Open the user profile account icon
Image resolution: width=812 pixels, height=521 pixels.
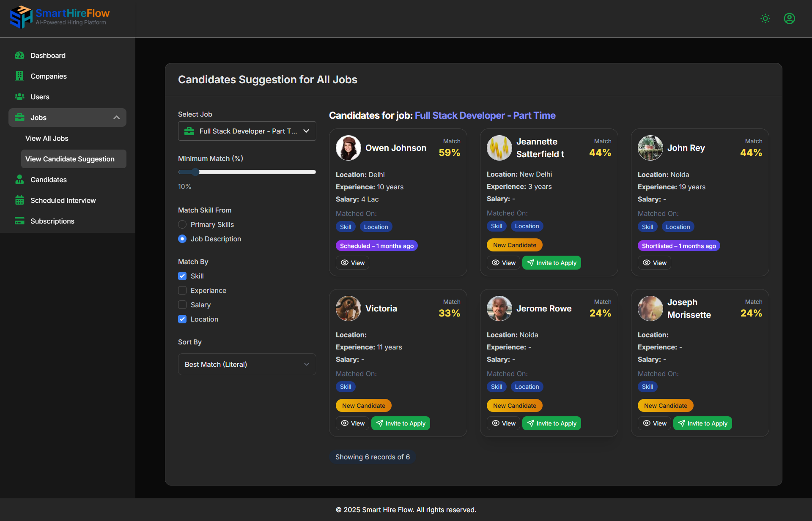(789, 19)
